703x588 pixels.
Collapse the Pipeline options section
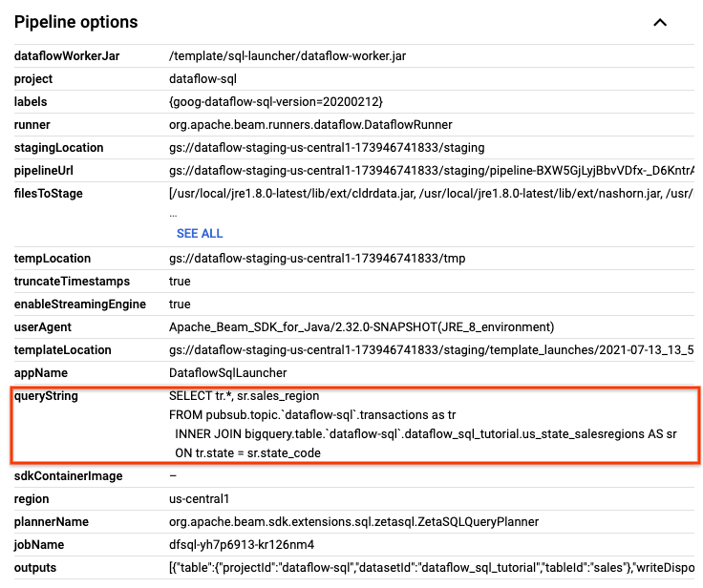659,22
